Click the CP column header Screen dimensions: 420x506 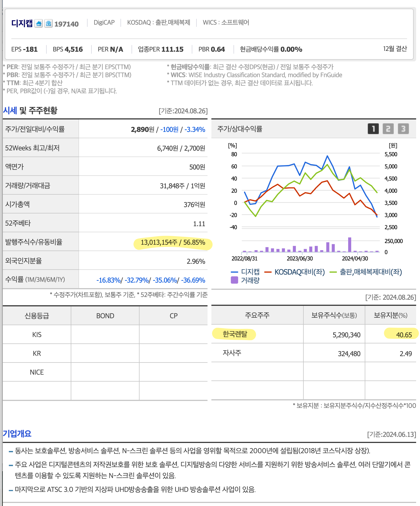click(174, 316)
